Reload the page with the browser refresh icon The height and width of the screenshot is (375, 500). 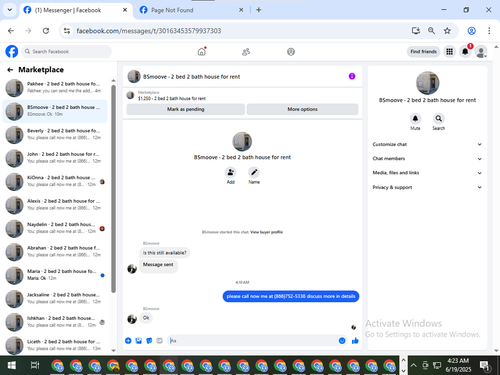tap(46, 31)
